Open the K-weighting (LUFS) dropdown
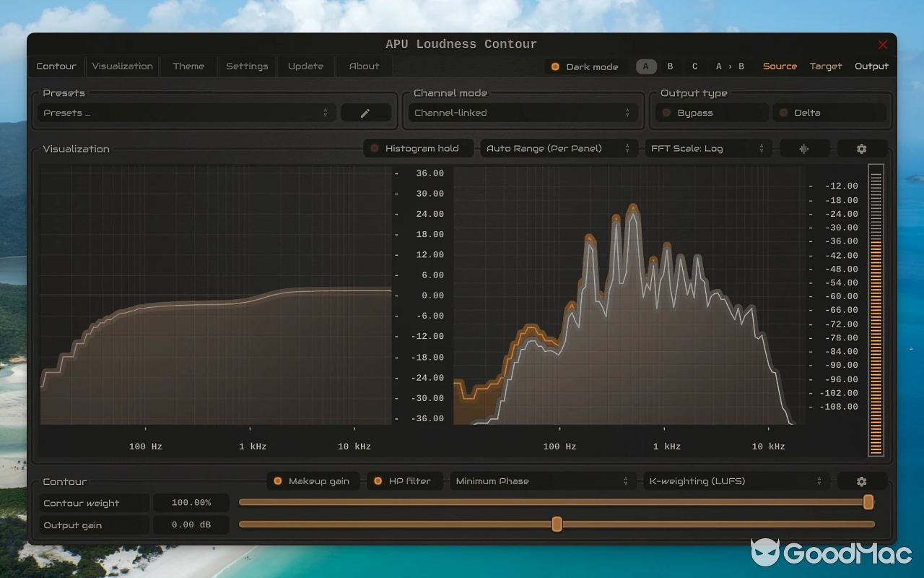 click(x=735, y=481)
